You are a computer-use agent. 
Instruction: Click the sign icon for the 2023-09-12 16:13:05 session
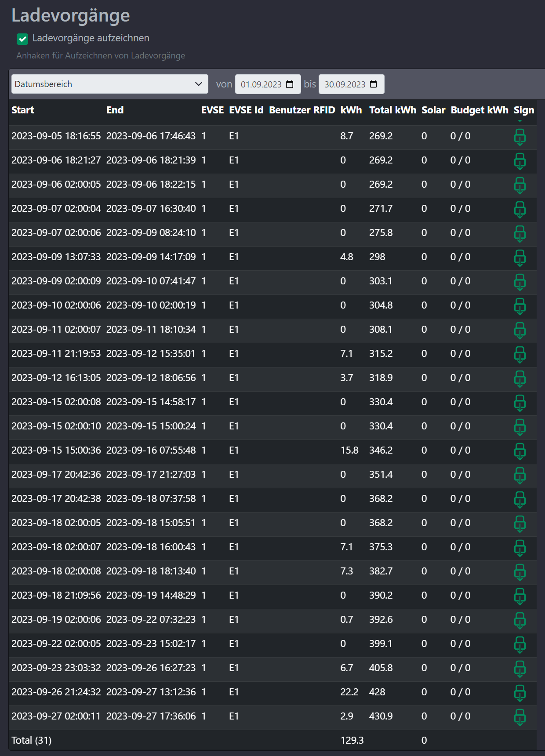coord(520,379)
